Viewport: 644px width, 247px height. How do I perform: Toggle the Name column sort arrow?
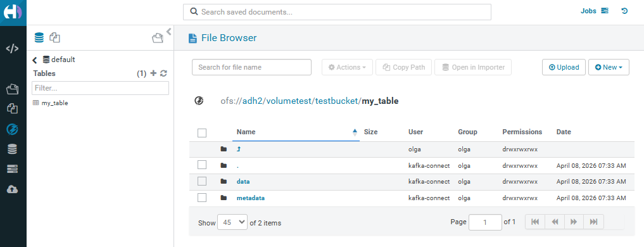tap(355, 132)
